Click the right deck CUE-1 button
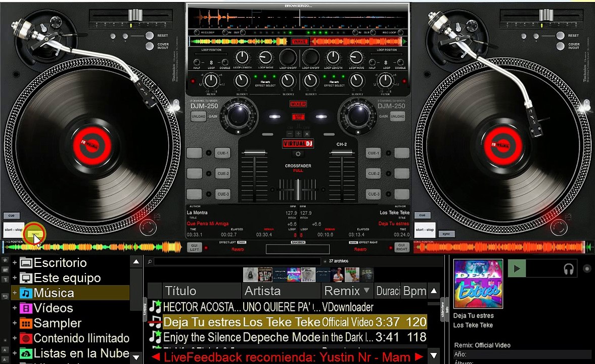Image resolution: width=595 pixels, height=364 pixels. coord(374,153)
